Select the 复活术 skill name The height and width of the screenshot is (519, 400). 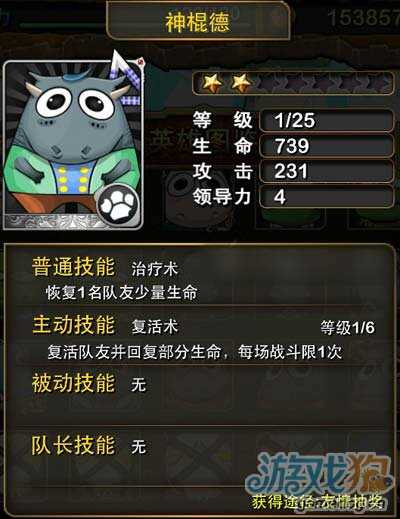pos(155,327)
